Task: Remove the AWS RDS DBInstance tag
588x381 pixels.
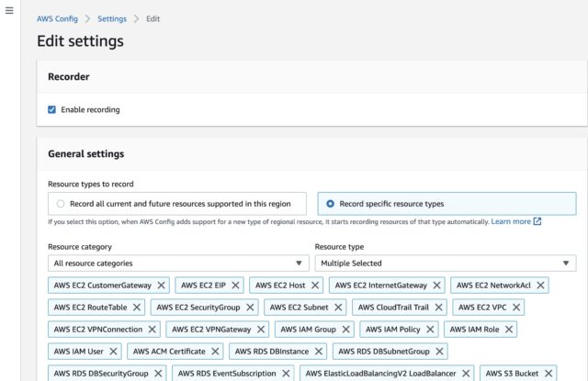Action: pos(319,352)
